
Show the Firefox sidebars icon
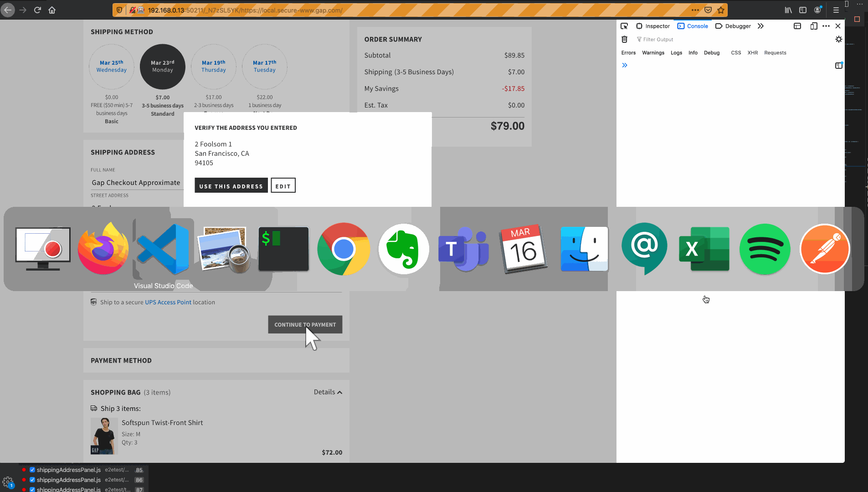click(x=803, y=10)
